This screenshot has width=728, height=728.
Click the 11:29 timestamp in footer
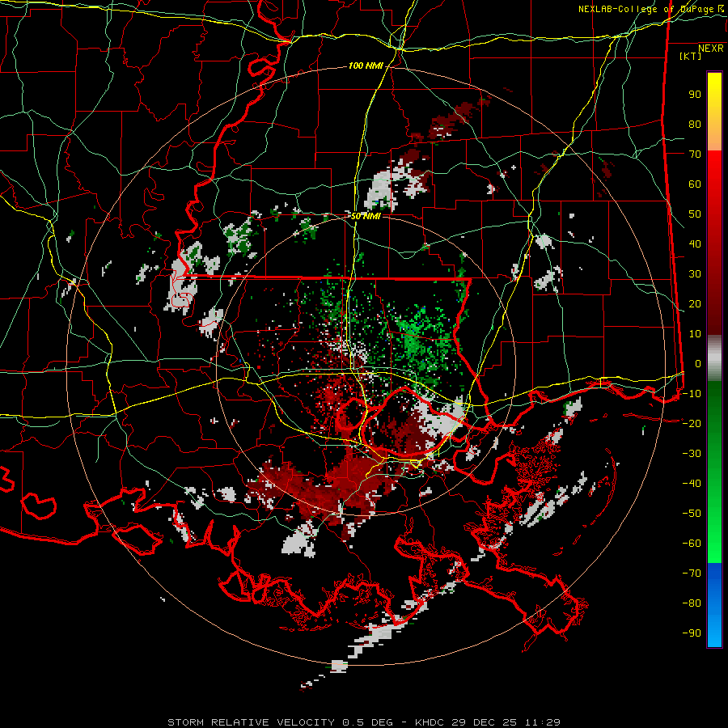coord(543,722)
